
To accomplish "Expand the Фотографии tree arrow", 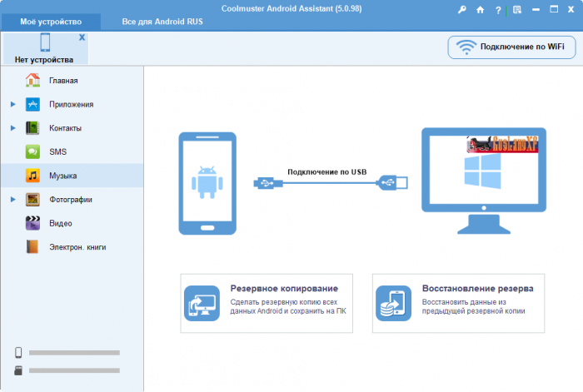I will [x=13, y=200].
